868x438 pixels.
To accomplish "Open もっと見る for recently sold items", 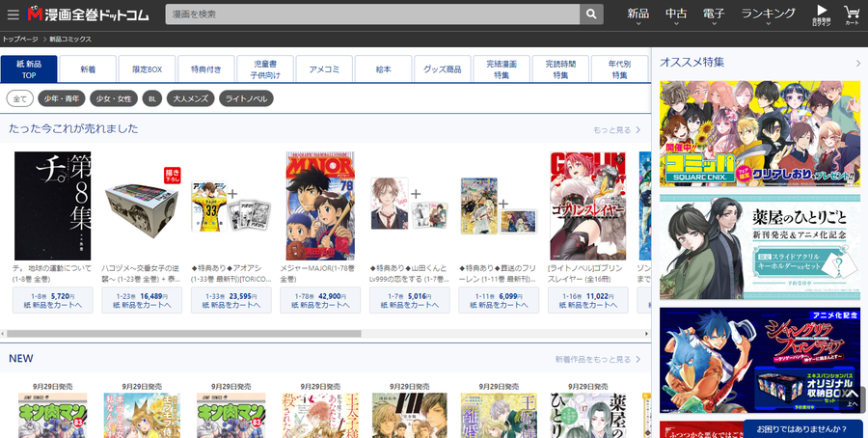I will pyautogui.click(x=616, y=130).
